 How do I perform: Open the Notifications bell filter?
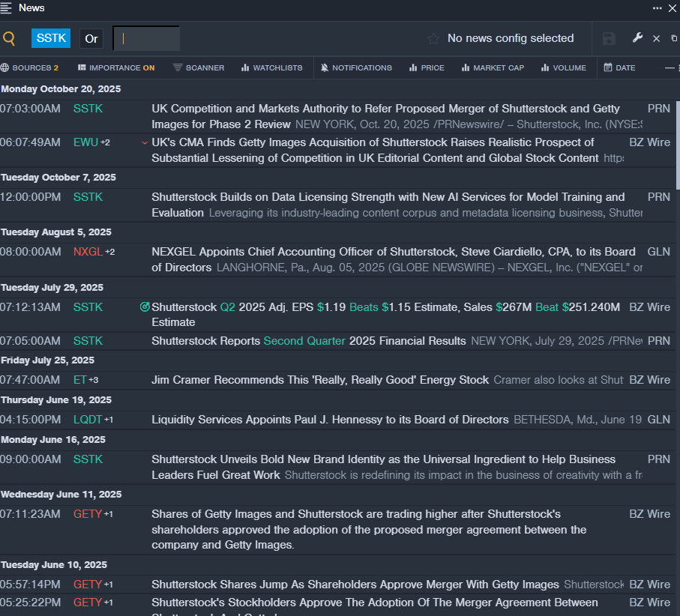coord(356,67)
